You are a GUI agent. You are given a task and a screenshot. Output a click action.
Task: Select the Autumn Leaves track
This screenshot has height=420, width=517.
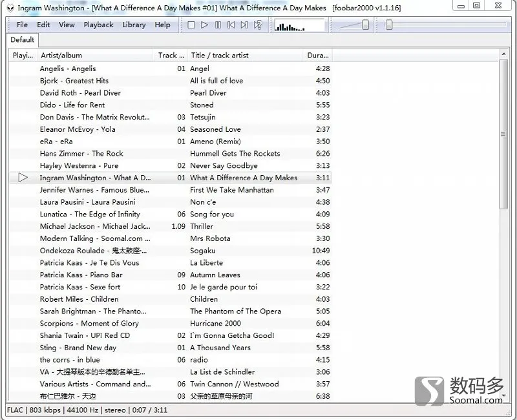171,275
